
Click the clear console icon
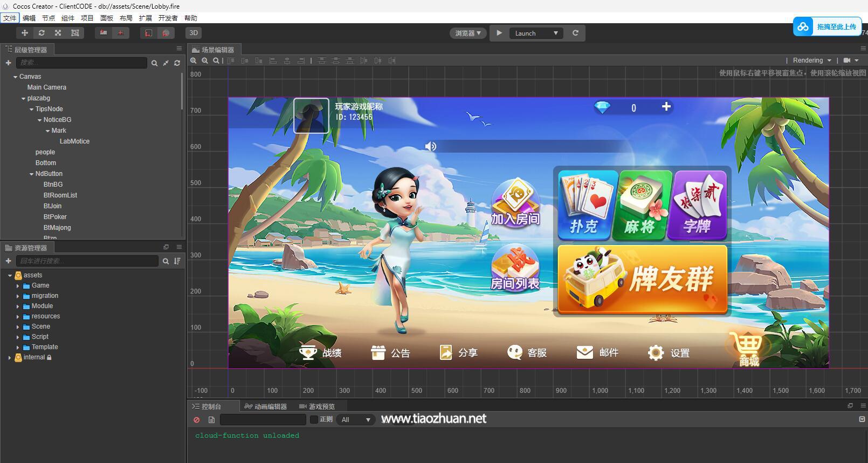tap(196, 420)
